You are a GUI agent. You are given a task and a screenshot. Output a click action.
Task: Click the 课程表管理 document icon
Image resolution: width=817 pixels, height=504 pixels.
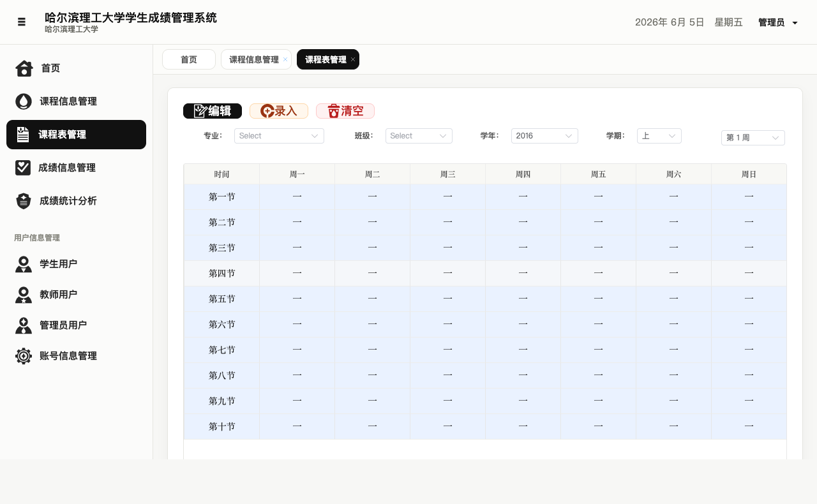point(23,135)
